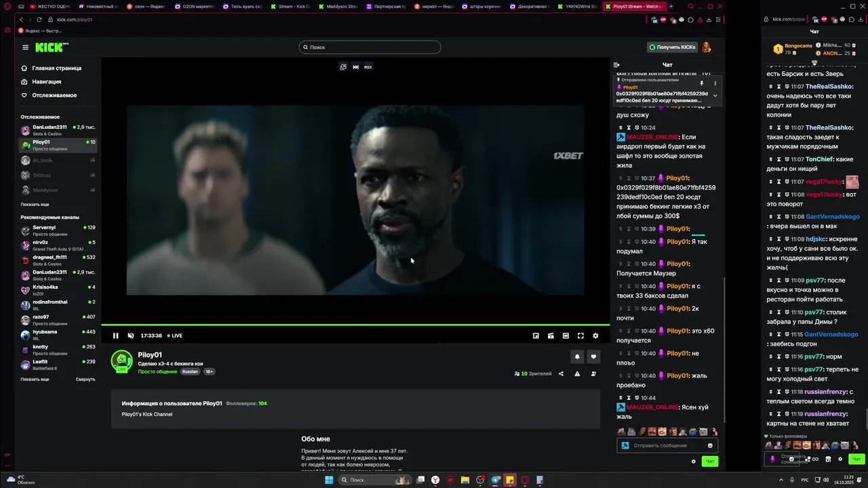Enable notifications bell for Piloy01
Image resolution: width=868 pixels, height=488 pixels.
point(577,357)
